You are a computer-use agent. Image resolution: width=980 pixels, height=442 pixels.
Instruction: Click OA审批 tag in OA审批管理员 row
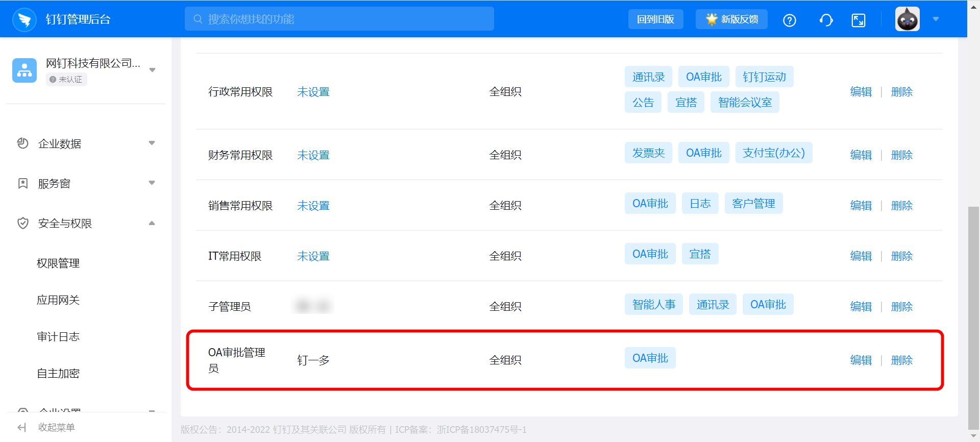click(x=650, y=358)
